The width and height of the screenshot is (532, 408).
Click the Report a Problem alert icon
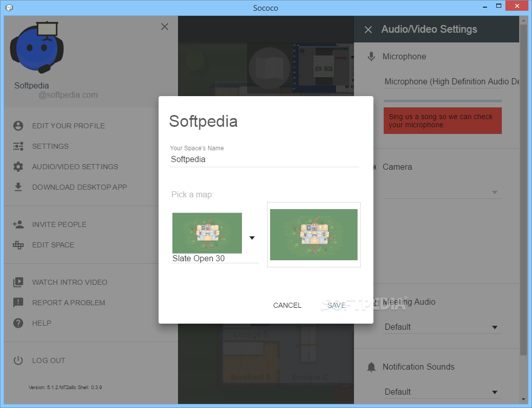coord(18,303)
